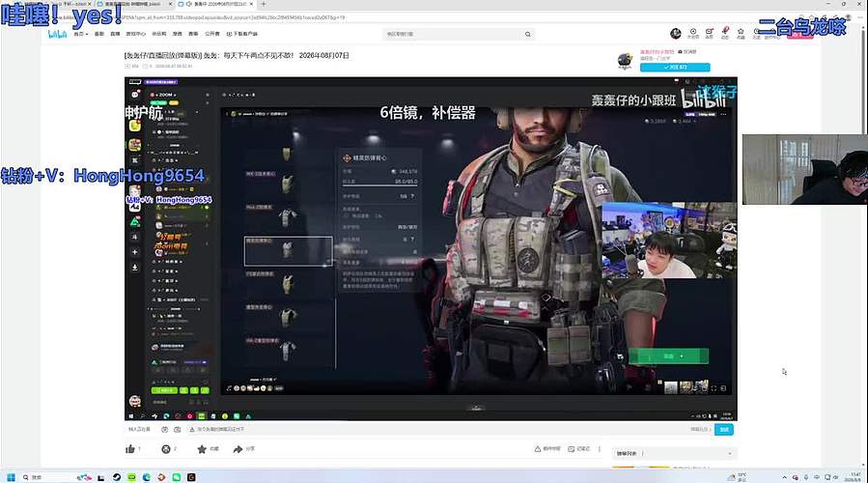Open the 大会员 icon in bilibili header
Image resolution: width=868 pixels, height=483 pixels.
pyautogui.click(x=693, y=33)
